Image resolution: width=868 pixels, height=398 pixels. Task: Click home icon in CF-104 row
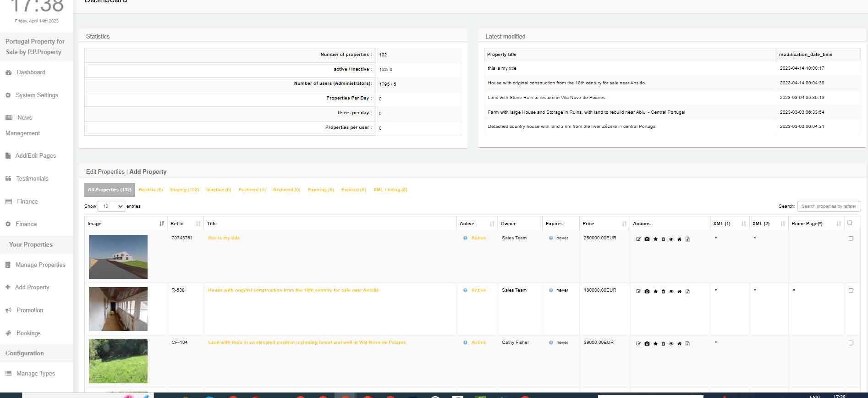(679, 343)
